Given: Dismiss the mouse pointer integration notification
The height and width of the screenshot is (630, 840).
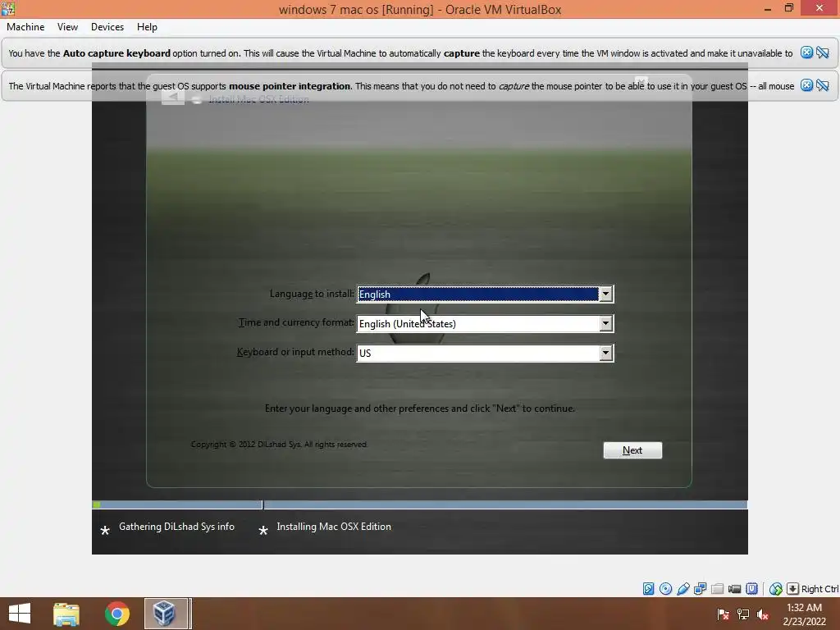Looking at the screenshot, I should point(806,85).
